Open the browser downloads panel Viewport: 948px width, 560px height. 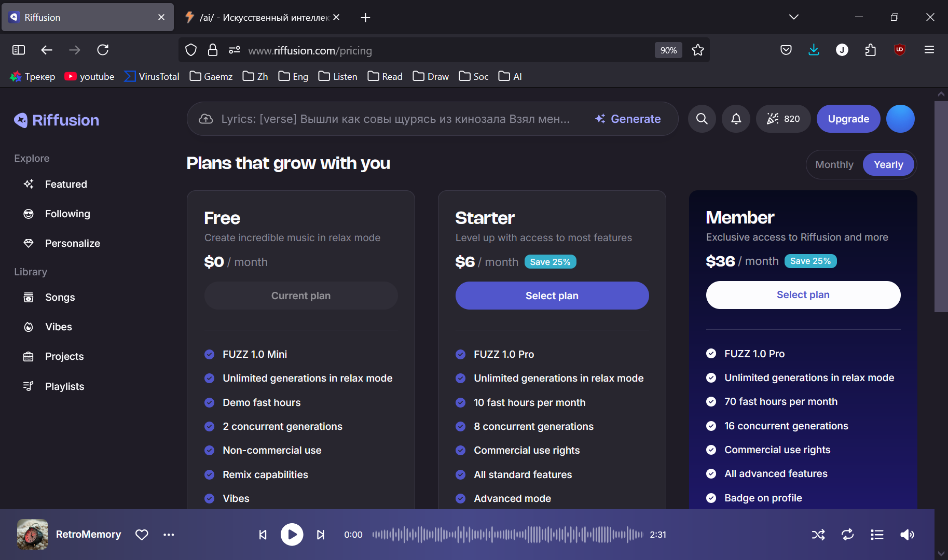point(814,50)
